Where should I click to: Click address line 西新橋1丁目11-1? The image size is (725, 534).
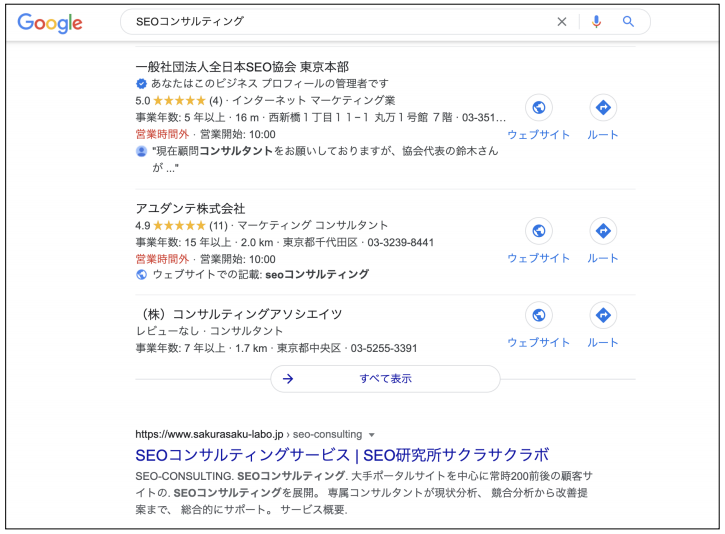(360, 117)
